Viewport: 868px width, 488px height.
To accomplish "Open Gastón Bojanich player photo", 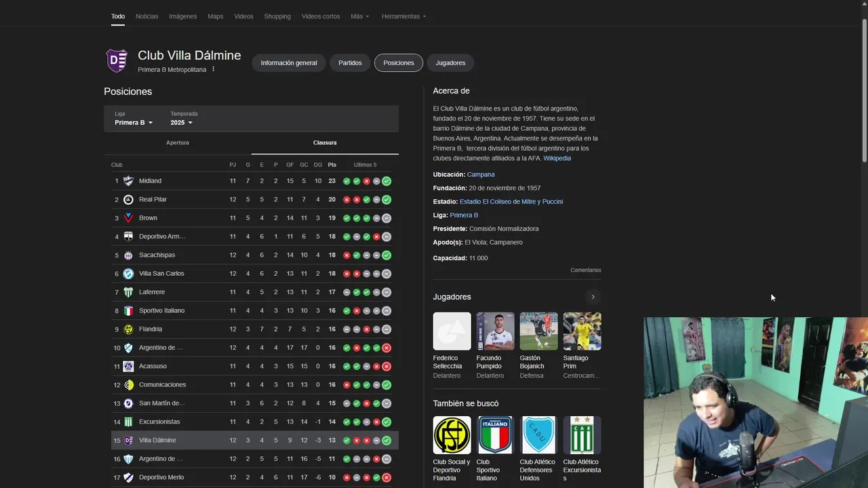I will [x=538, y=331].
